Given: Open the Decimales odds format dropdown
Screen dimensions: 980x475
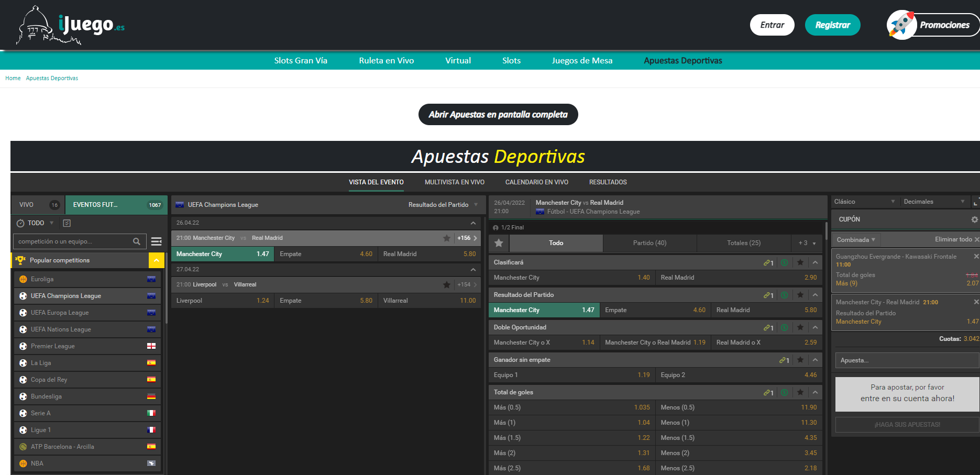Looking at the screenshot, I should point(934,202).
